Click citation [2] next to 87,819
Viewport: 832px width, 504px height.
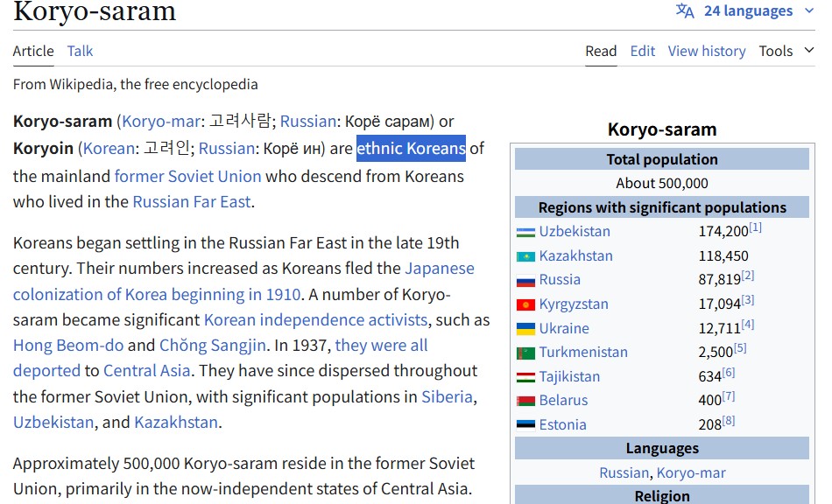click(748, 276)
